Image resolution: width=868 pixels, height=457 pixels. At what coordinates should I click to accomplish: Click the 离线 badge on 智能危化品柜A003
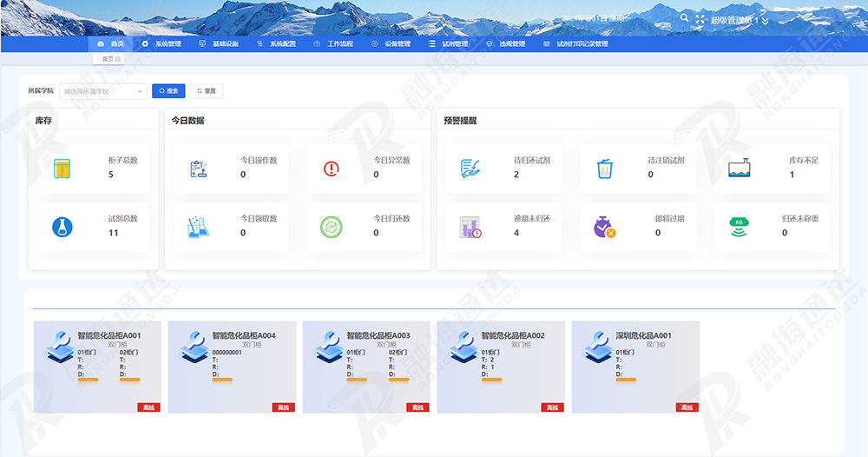point(418,407)
